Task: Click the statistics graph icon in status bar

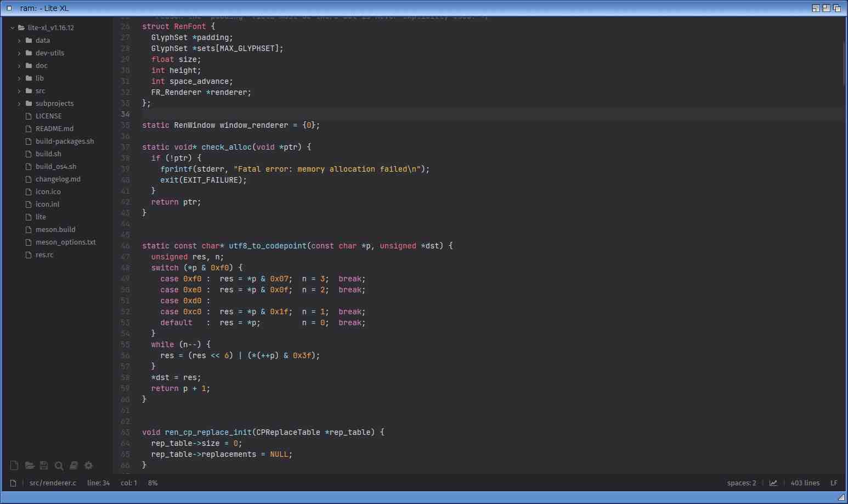Action: [x=773, y=483]
